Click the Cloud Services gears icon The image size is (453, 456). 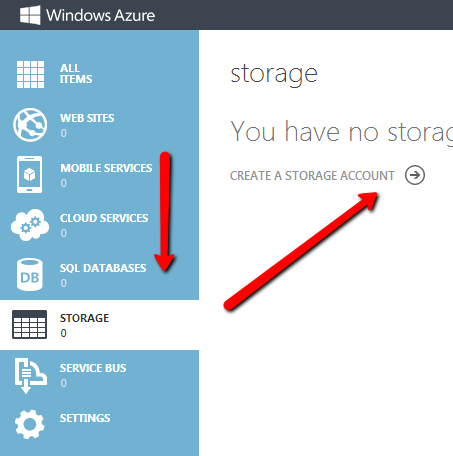point(30,225)
